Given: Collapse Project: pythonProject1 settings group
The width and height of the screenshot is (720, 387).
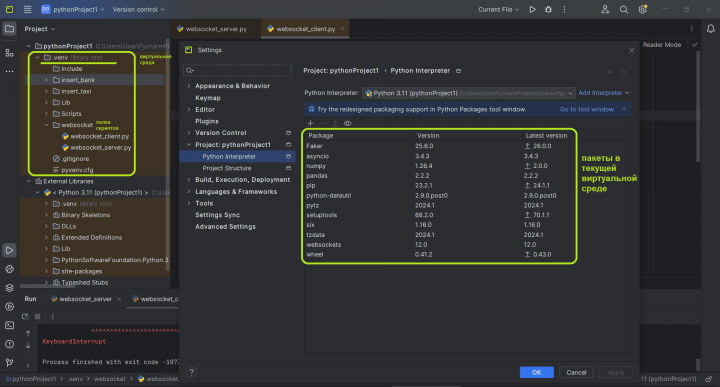Looking at the screenshot, I should point(189,145).
